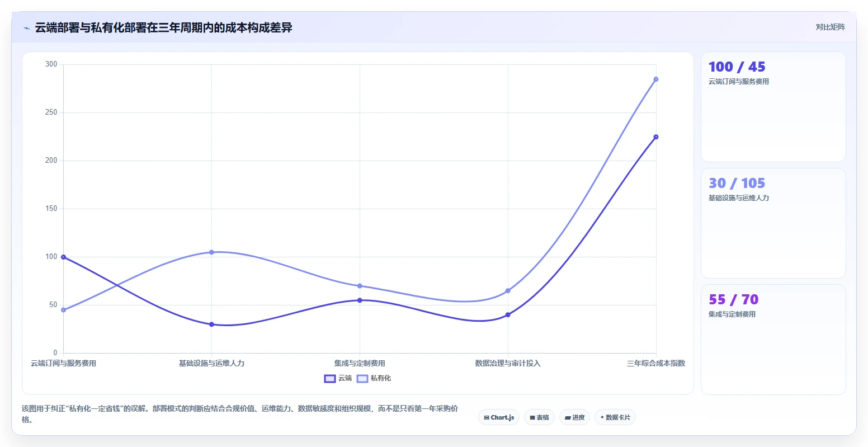The height and width of the screenshot is (447, 868).
Task: Click the x-axis label 三年综合成本指数
Action: 656,364
